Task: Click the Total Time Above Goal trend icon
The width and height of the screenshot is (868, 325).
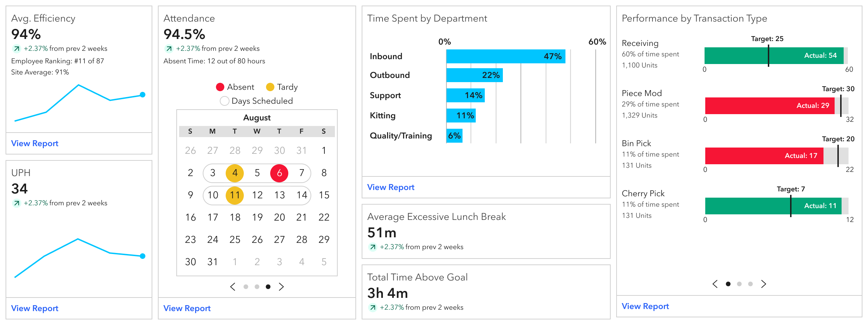Action: coord(373,308)
